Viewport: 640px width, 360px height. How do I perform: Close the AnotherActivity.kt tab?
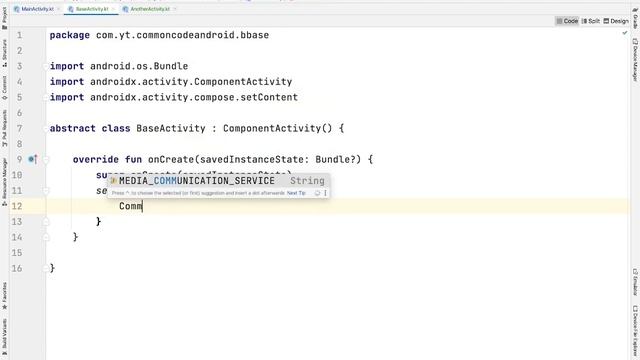pos(175,9)
